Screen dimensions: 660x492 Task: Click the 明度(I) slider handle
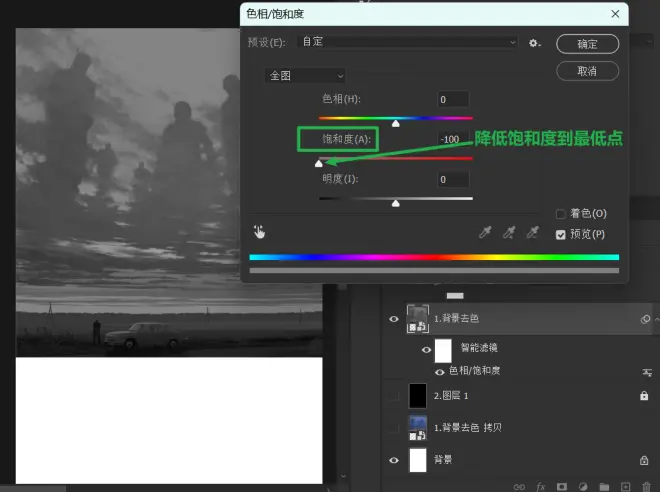[396, 203]
